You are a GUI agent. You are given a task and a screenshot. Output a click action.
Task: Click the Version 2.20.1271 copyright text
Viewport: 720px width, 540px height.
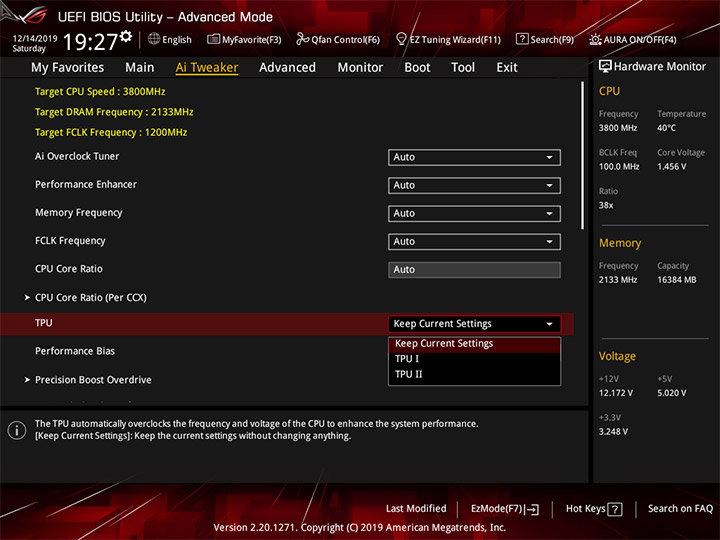pyautogui.click(x=360, y=528)
